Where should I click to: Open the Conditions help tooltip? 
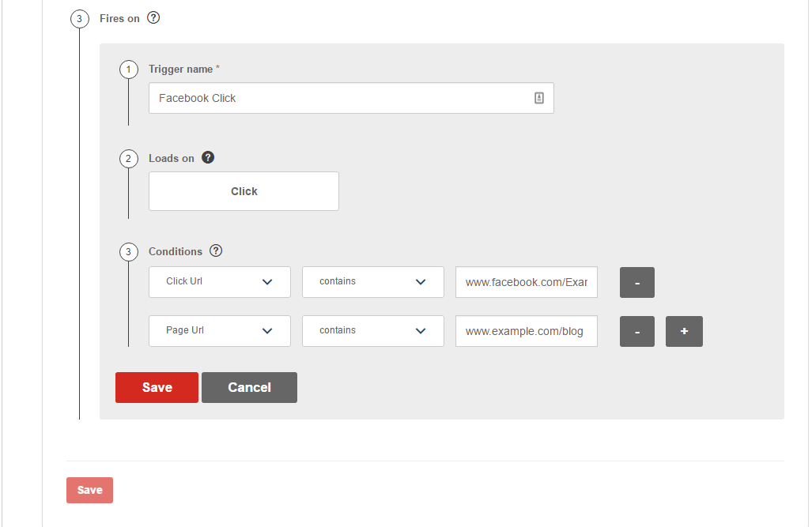[216, 250]
